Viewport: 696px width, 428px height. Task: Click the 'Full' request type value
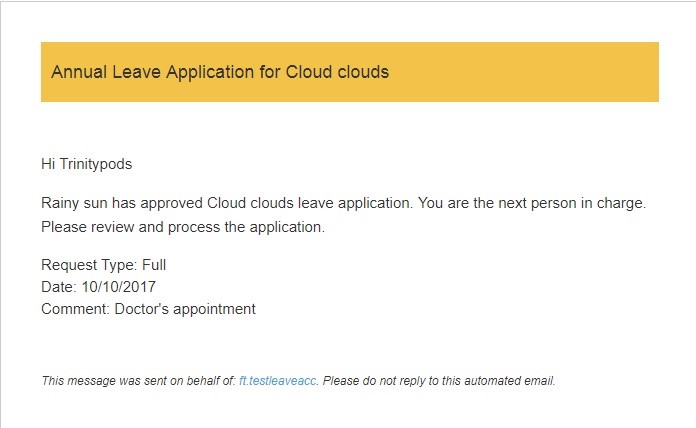click(x=154, y=265)
